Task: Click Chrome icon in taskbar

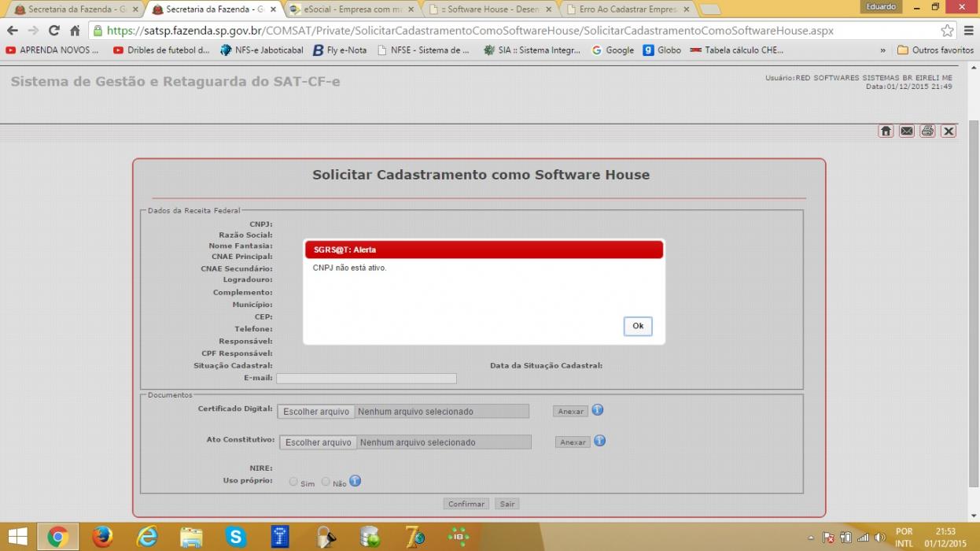Action: click(x=57, y=537)
